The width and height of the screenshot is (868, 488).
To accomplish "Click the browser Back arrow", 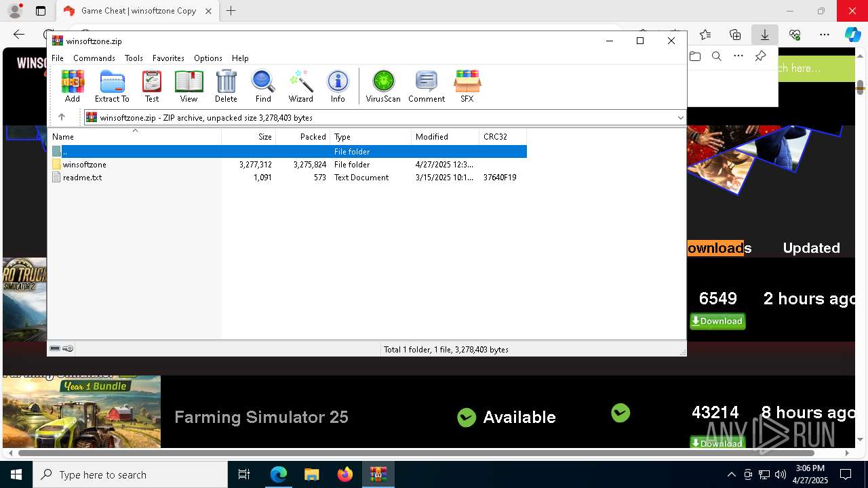I will [19, 35].
